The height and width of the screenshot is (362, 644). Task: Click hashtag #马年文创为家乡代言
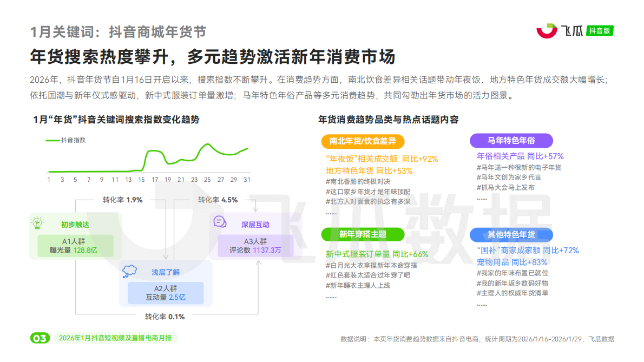(x=509, y=177)
